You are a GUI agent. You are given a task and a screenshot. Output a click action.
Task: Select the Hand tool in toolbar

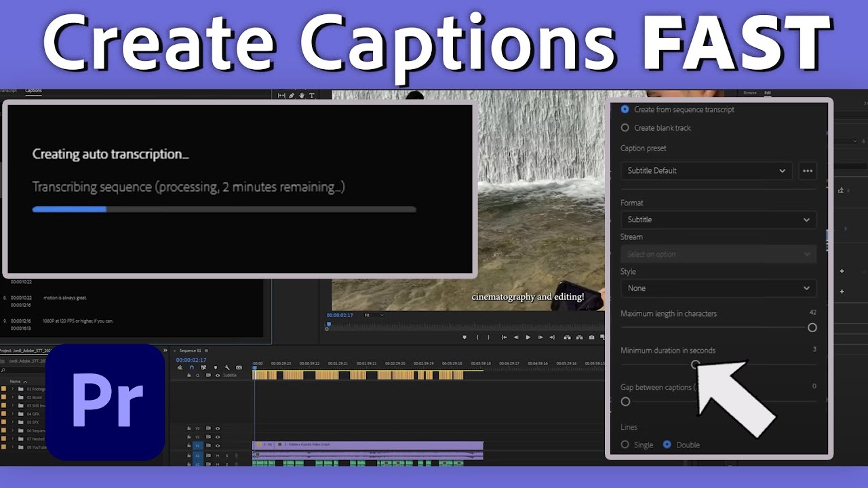click(302, 96)
